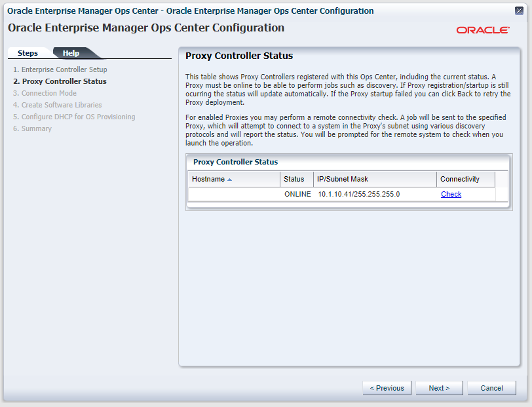Click the Hostname sort arrow icon
This screenshot has width=532, height=407.
coord(230,180)
